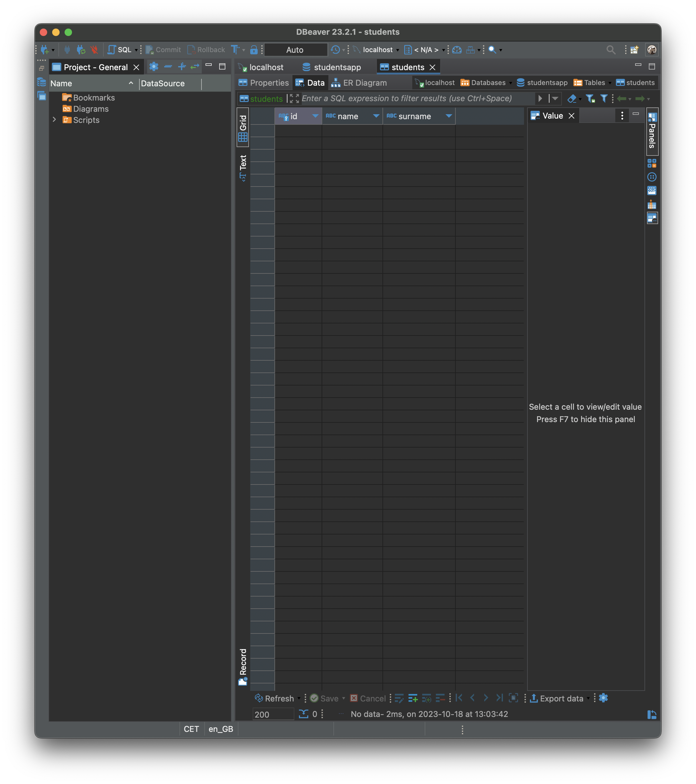Delete the current row with red minus icon

click(x=440, y=698)
